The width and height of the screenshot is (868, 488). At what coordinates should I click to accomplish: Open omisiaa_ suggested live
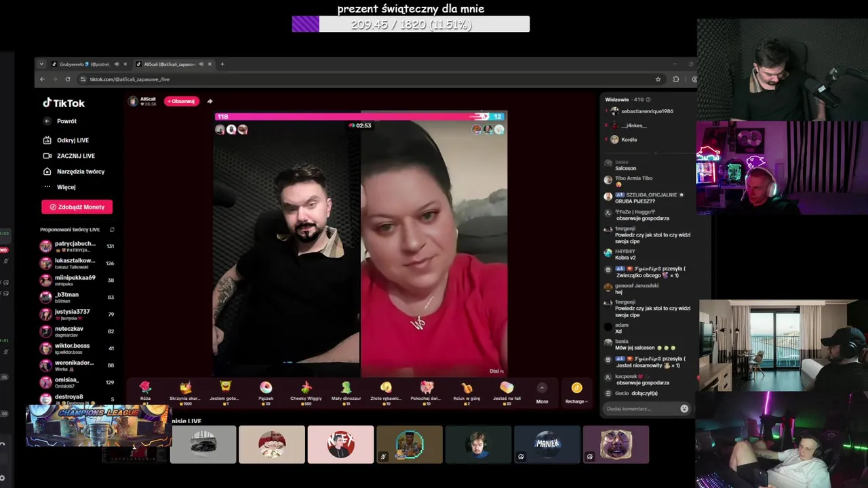tap(77, 382)
